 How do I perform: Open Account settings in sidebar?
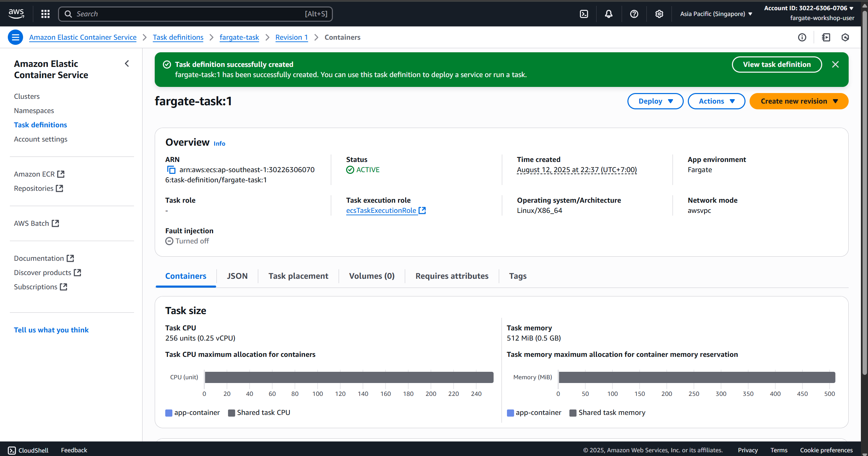41,139
